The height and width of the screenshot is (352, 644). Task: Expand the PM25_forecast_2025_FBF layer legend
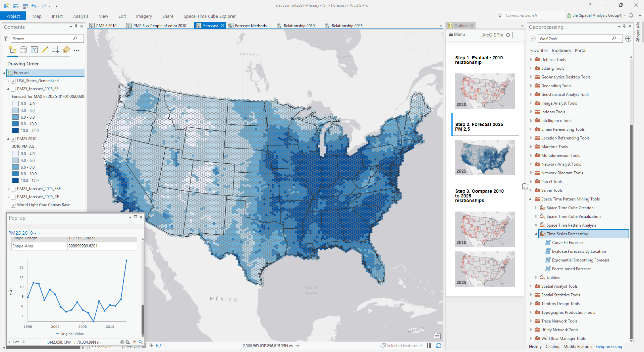[8, 189]
